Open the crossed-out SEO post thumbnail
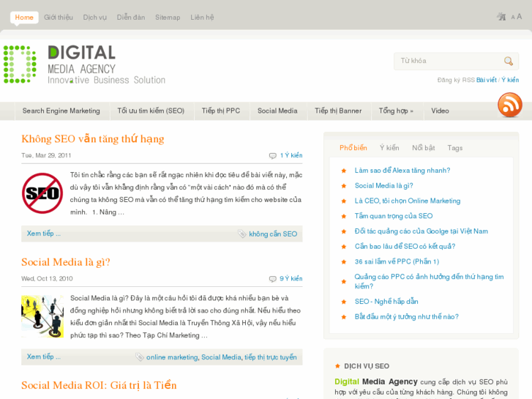532x399 pixels. [x=42, y=193]
